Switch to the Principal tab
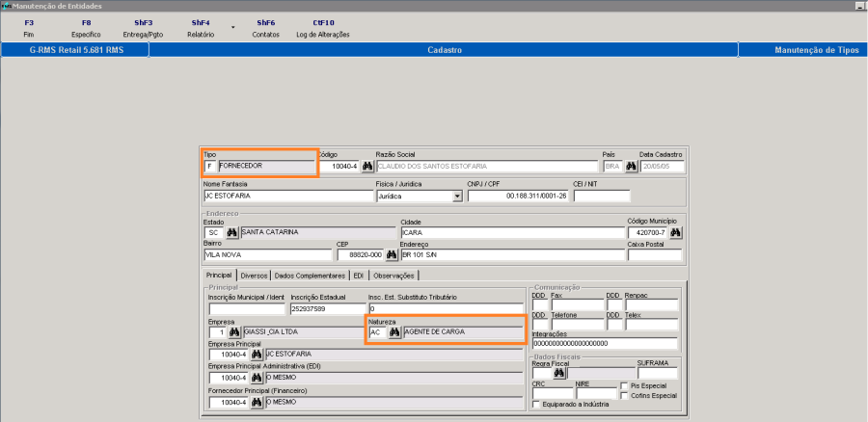 click(x=219, y=276)
